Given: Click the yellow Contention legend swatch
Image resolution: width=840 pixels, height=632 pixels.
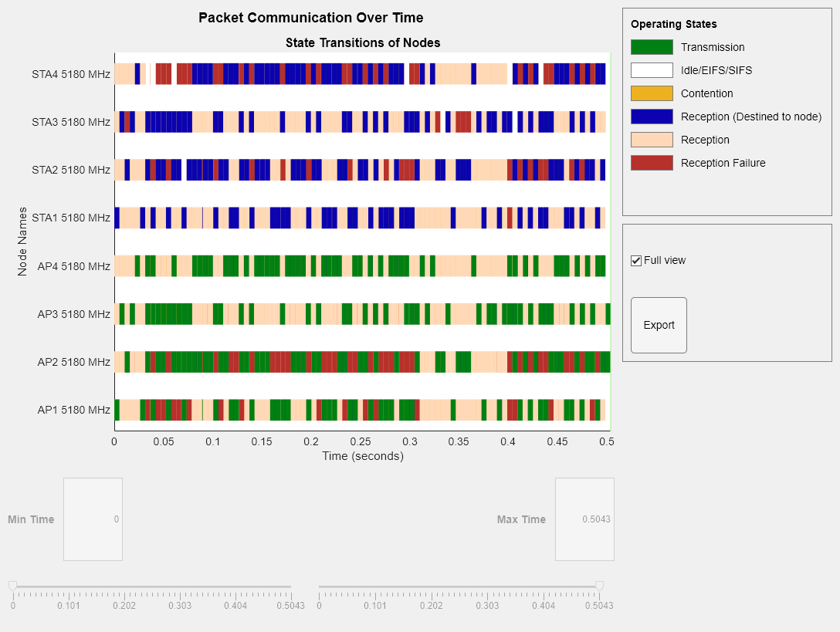Looking at the screenshot, I should point(652,93).
